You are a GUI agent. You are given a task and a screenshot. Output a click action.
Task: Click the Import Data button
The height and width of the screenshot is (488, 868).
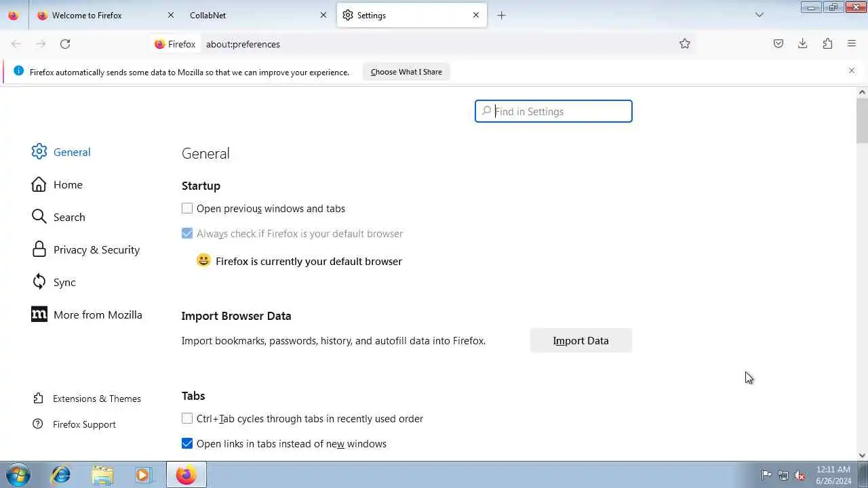coord(581,341)
